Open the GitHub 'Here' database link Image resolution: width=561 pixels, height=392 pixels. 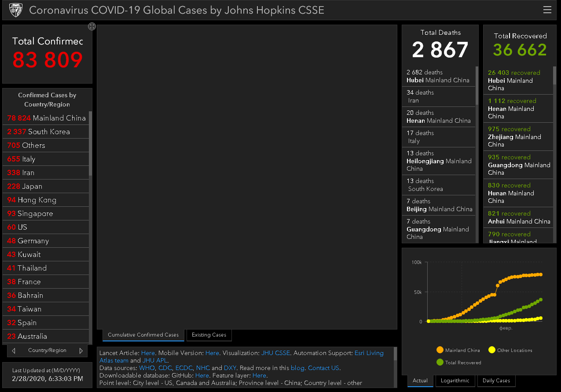coord(202,375)
